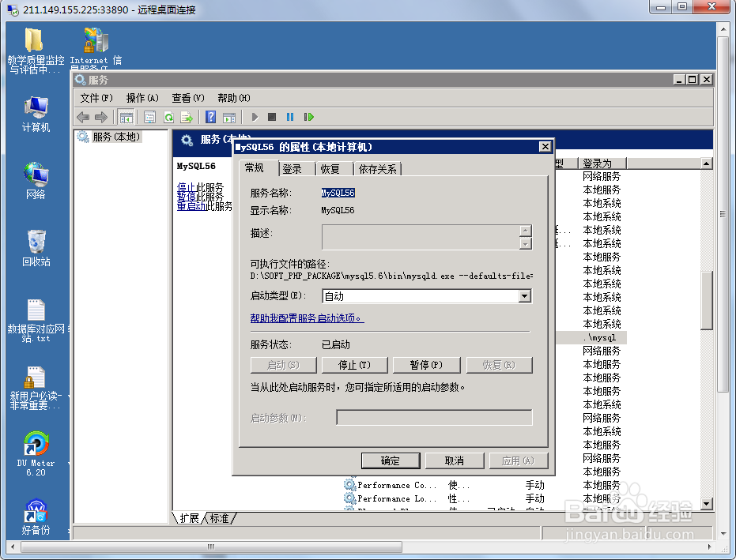Click 停止 this service link
736x560 pixels.
pos(187,187)
